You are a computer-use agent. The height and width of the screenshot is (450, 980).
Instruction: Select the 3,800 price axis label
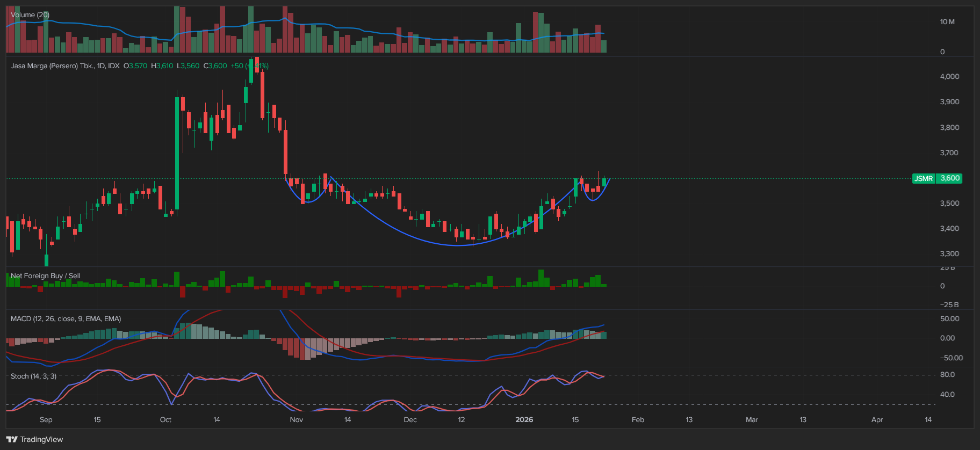pyautogui.click(x=949, y=128)
